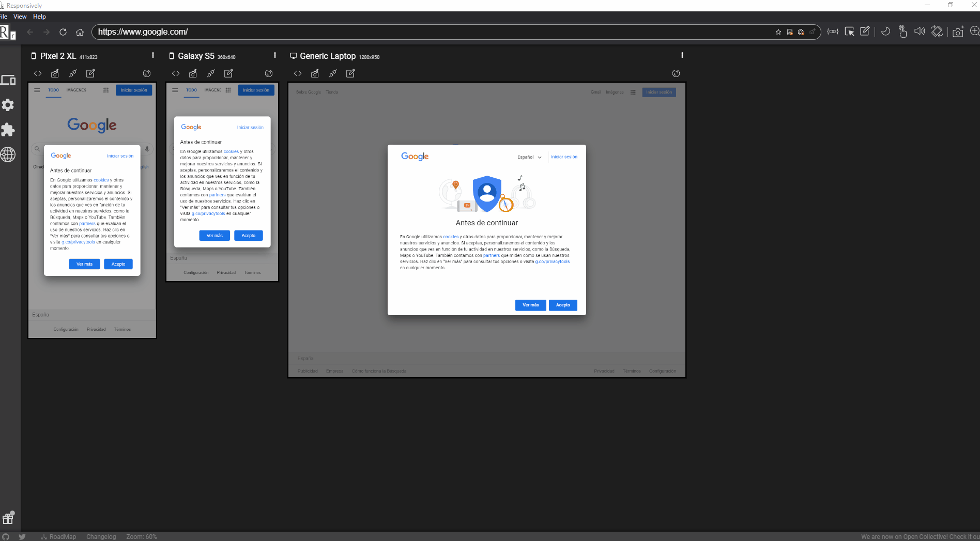This screenshot has height=541, width=980.
Task: Open the Help menu
Action: (39, 17)
